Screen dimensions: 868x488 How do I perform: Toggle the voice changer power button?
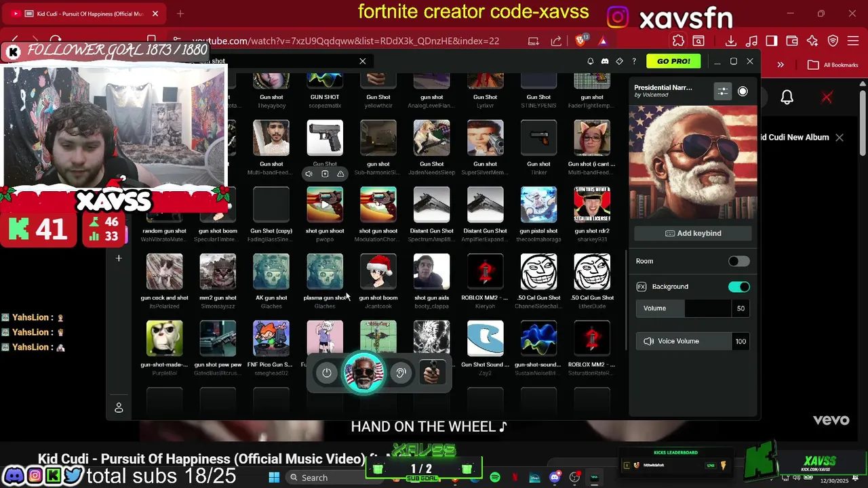[x=327, y=373]
